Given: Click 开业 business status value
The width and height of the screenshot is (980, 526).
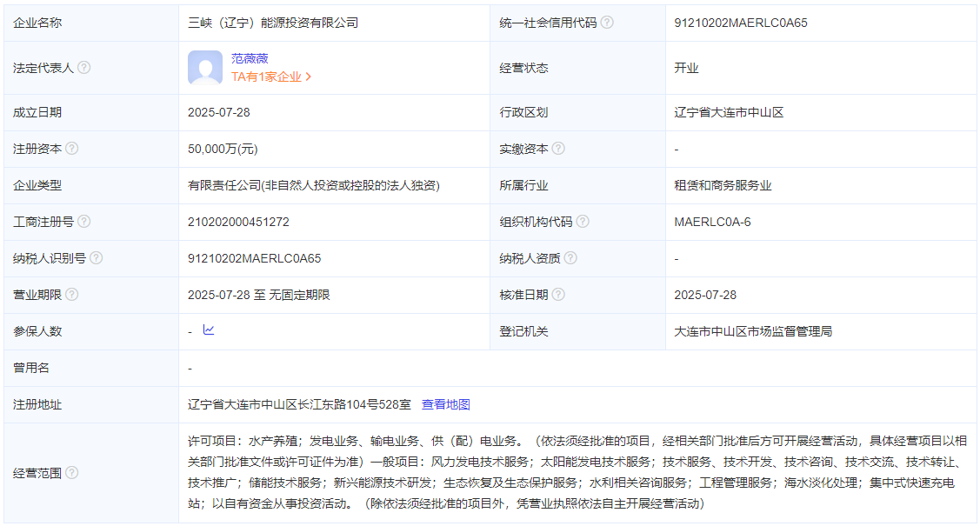Looking at the screenshot, I should pyautogui.click(x=685, y=68).
